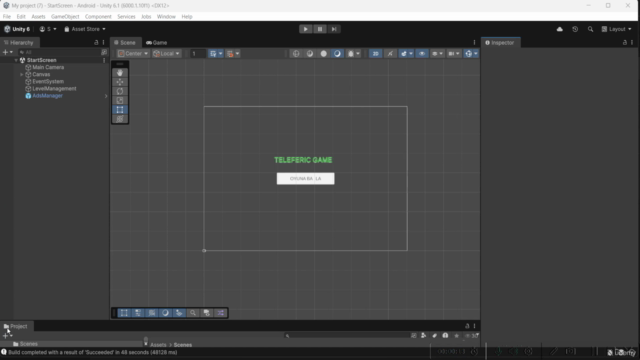Select the Project tab
640x360 pixels.
(16, 326)
